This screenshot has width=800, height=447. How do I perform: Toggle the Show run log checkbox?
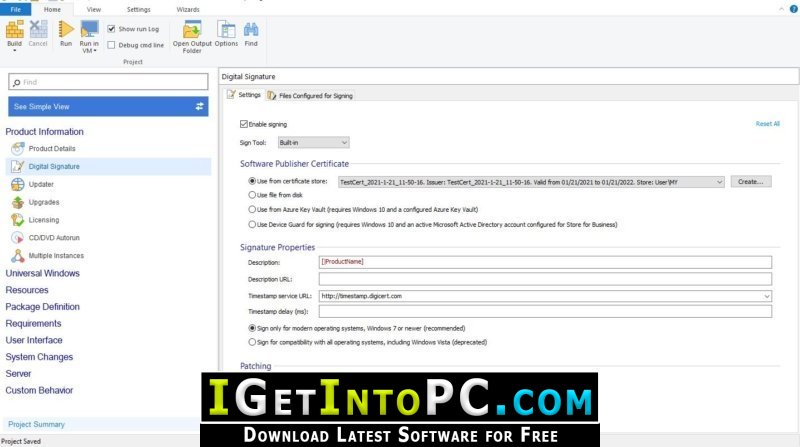click(111, 29)
